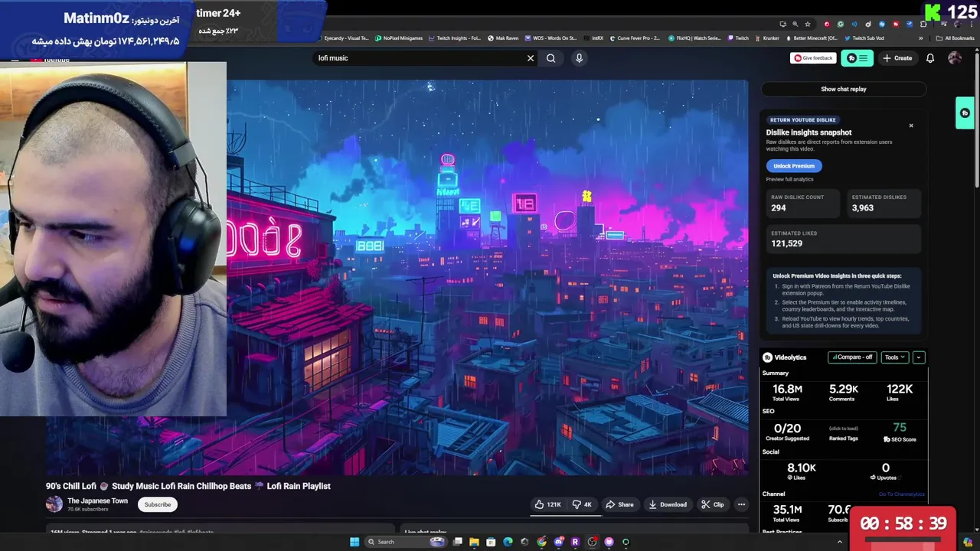Open the purple R app on the taskbar
The height and width of the screenshot is (551, 980).
coord(575,542)
